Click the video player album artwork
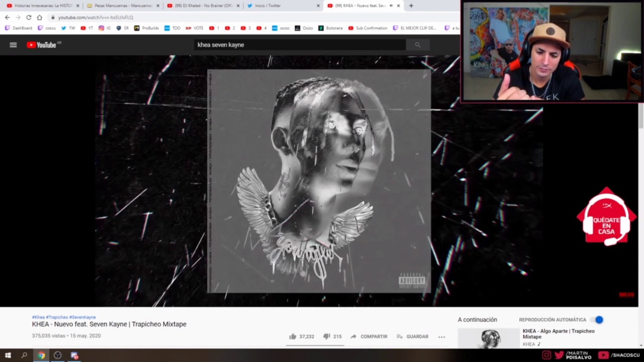 click(319, 181)
